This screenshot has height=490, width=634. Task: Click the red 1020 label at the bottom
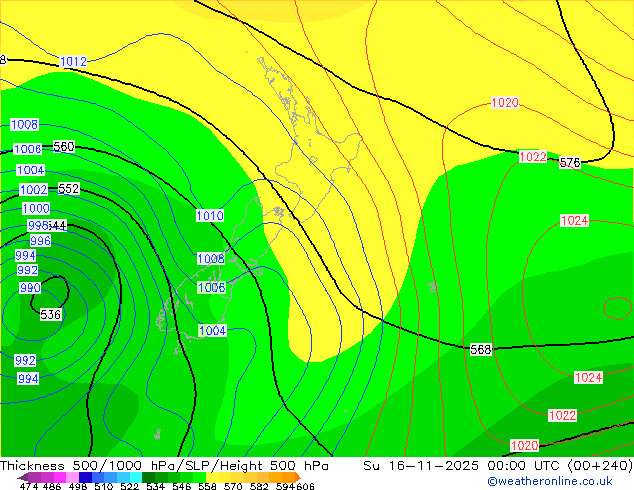point(524,446)
